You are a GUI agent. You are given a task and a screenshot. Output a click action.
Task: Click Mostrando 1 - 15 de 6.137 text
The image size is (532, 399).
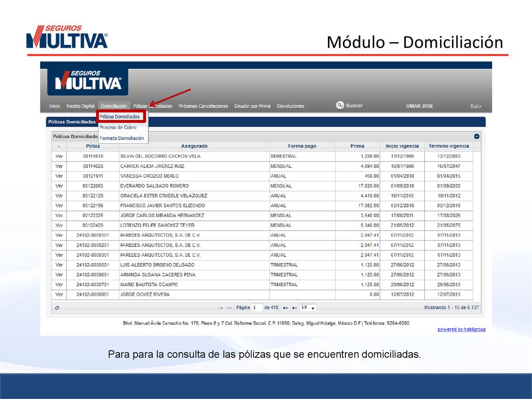(451, 308)
